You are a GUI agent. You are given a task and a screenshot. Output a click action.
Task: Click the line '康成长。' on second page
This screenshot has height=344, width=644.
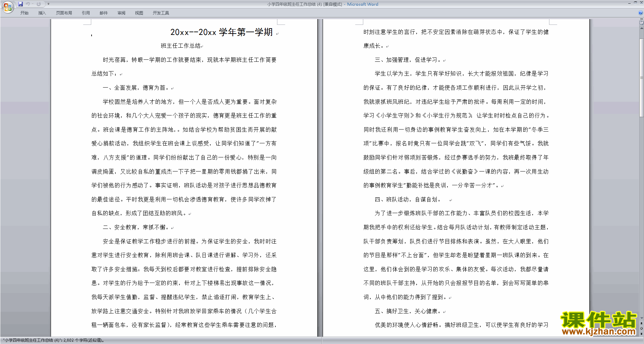374,46
